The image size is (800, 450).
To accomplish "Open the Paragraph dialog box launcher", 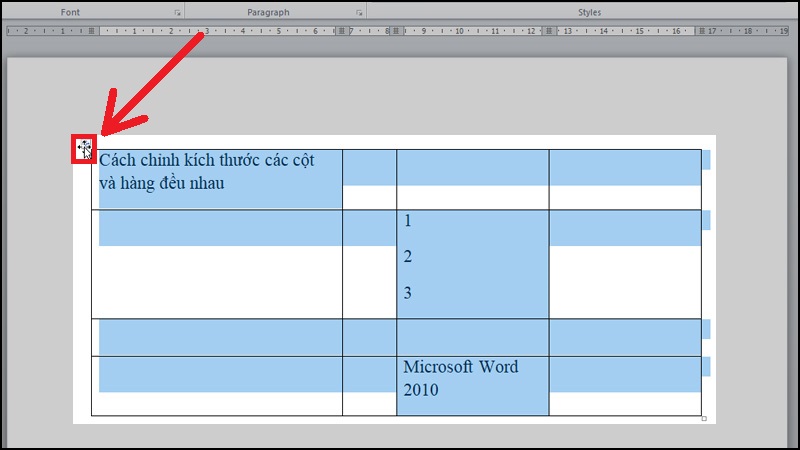I will (x=359, y=13).
